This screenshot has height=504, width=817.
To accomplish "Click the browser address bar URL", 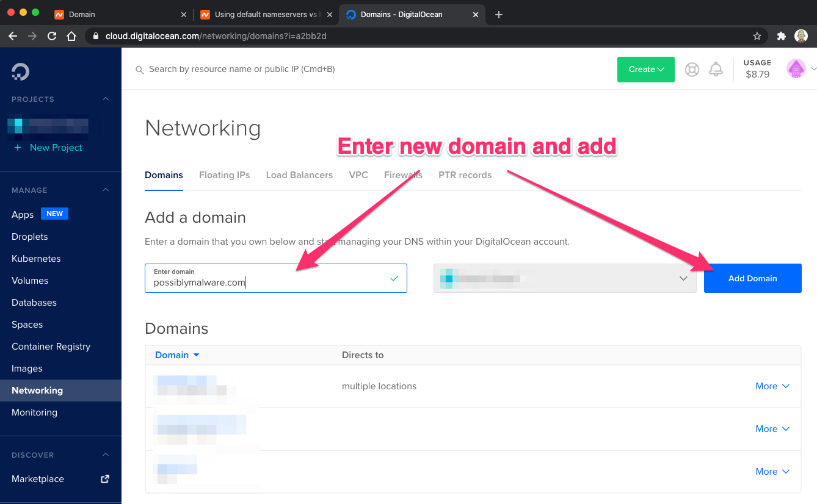I will coord(216,36).
